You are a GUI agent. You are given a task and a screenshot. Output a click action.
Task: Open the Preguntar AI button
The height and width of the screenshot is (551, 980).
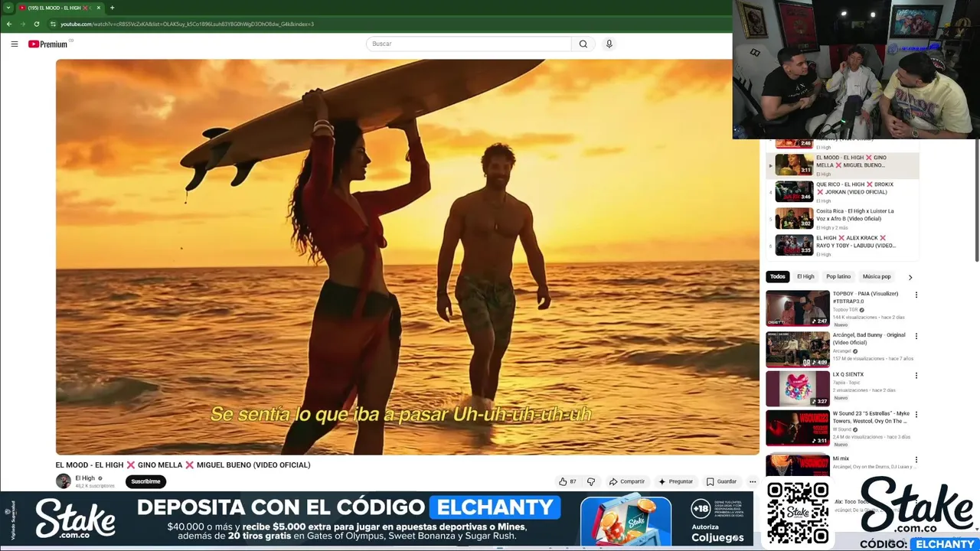pos(675,481)
